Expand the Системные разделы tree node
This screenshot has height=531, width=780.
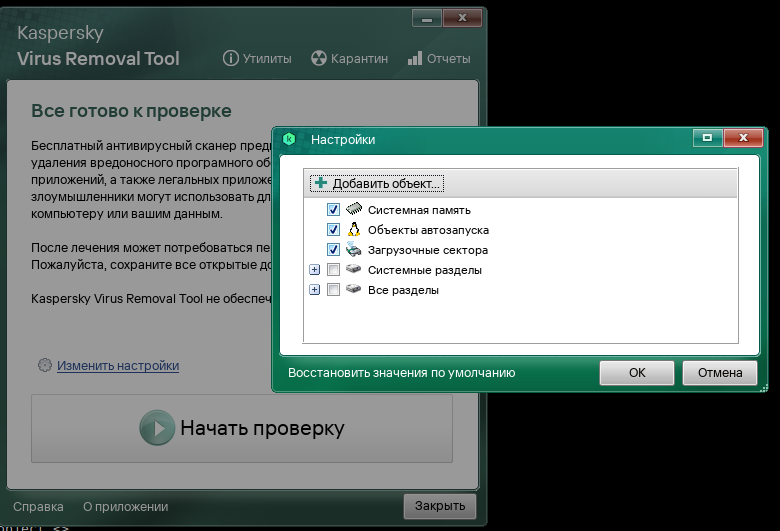pos(314,270)
